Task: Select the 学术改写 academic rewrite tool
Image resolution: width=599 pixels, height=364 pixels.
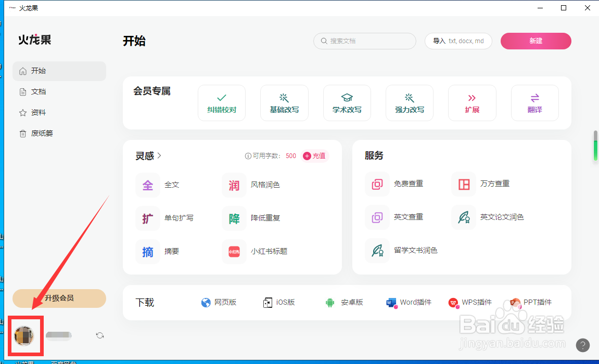Action: (x=347, y=102)
